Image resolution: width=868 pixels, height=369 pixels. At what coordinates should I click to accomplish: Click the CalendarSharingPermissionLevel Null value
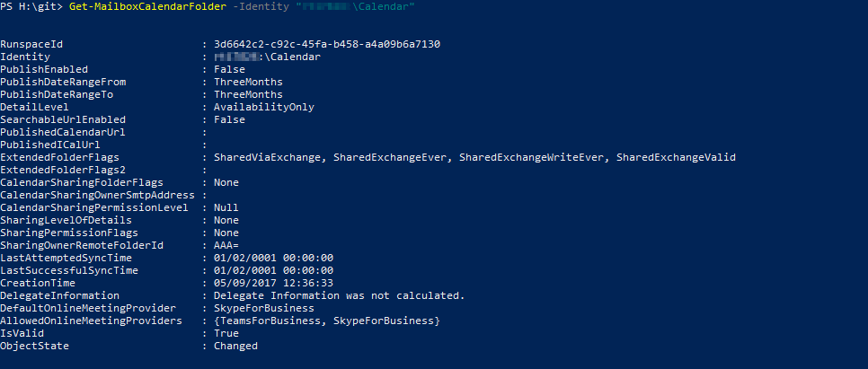point(226,207)
